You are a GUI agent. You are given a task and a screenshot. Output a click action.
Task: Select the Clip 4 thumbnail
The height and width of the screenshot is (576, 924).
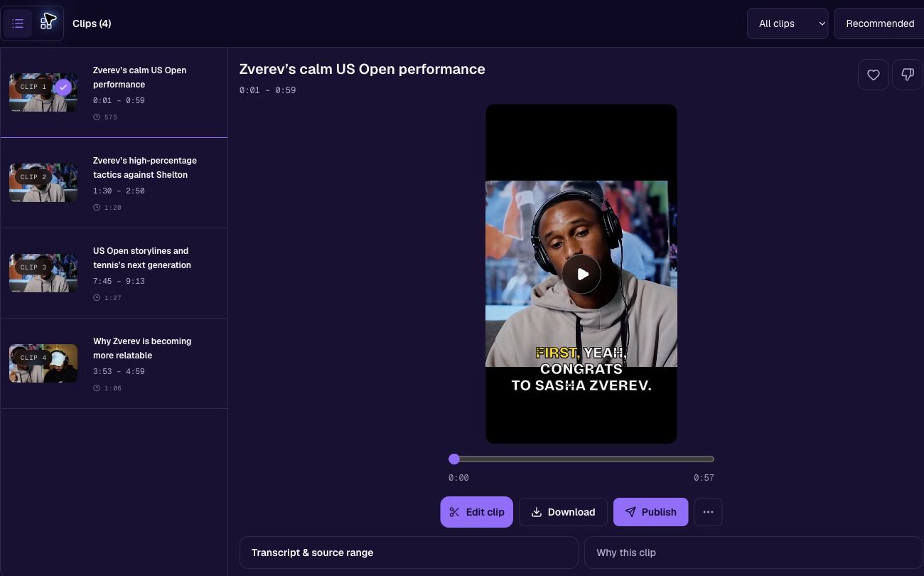coord(43,363)
